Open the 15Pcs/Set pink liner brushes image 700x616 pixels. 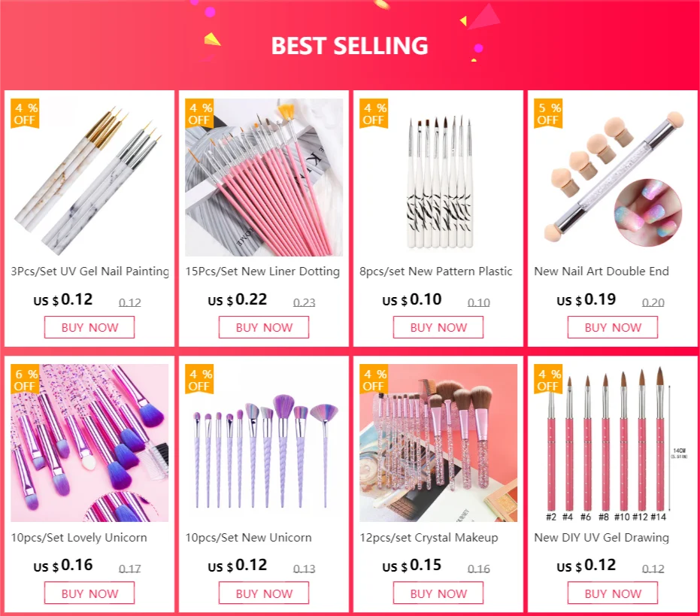point(265,178)
